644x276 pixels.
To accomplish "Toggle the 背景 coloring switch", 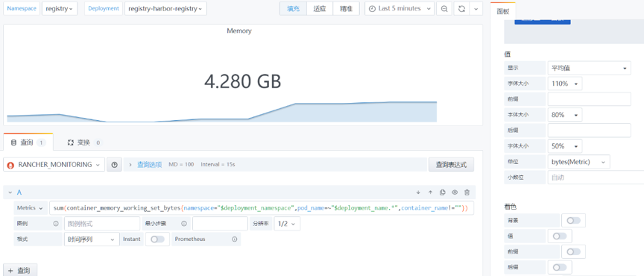I will [x=573, y=221].
